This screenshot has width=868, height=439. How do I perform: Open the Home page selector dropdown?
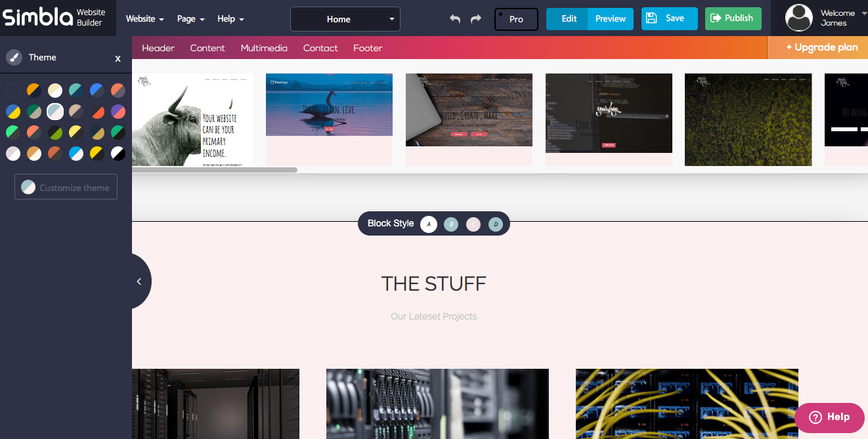click(345, 18)
